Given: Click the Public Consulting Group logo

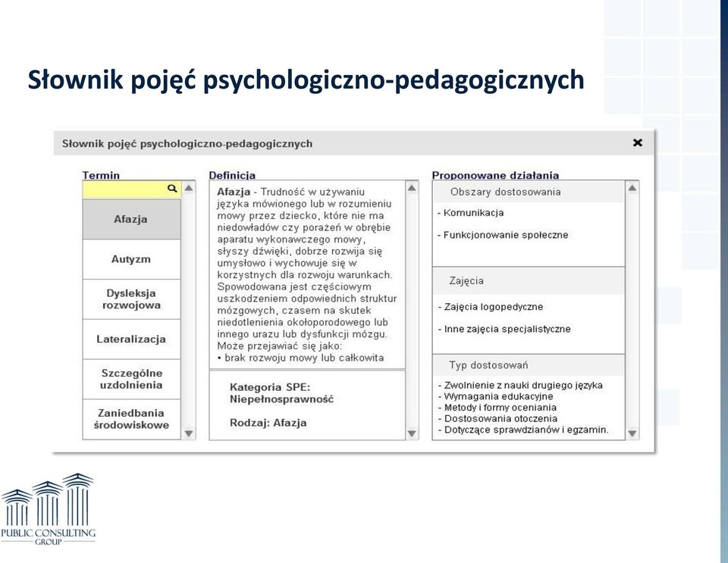Looking at the screenshot, I should [x=48, y=508].
